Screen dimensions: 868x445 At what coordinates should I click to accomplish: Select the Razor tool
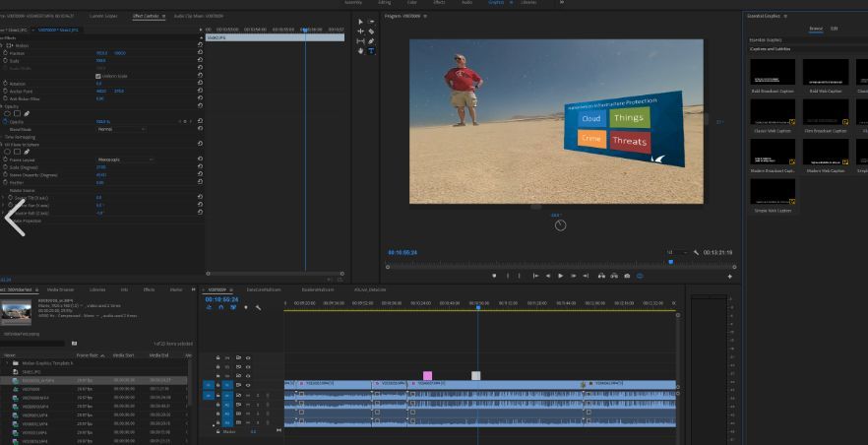(x=371, y=32)
